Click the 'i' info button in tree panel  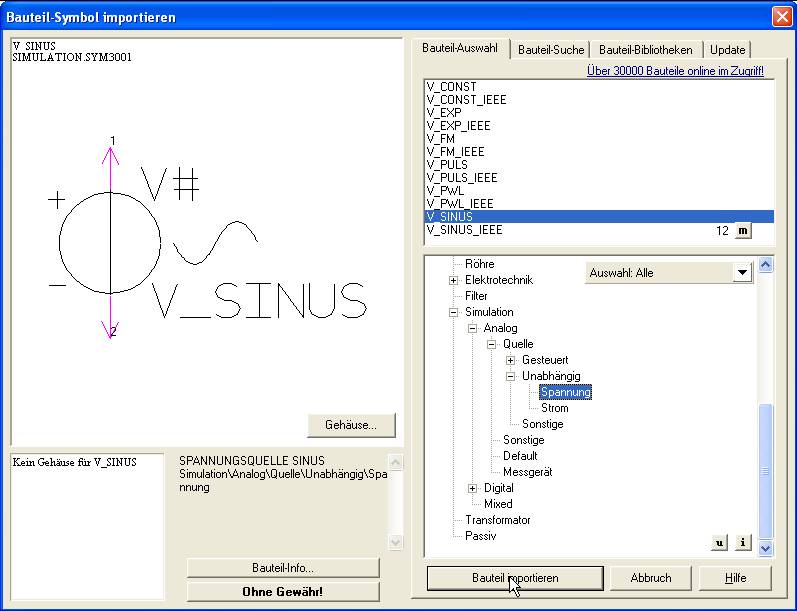pos(743,542)
